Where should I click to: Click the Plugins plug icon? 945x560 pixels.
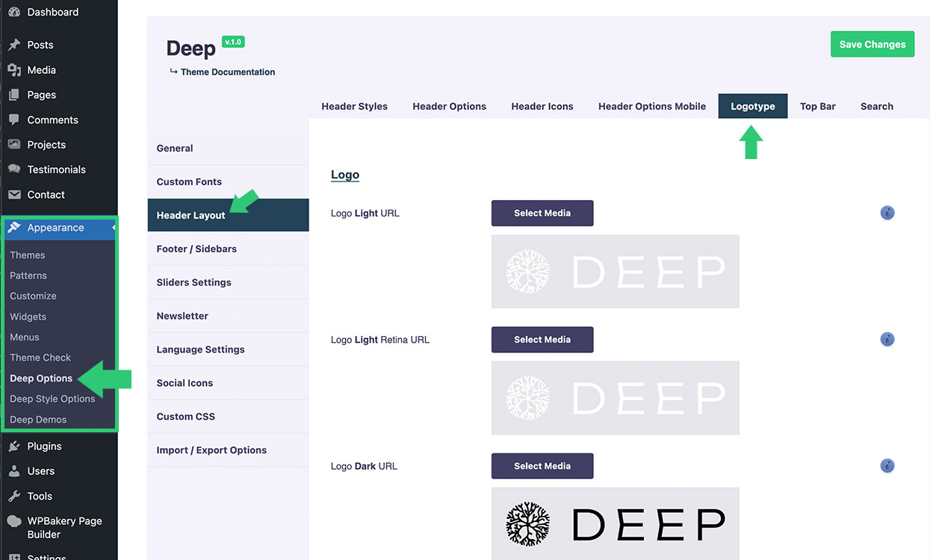[x=13, y=447]
